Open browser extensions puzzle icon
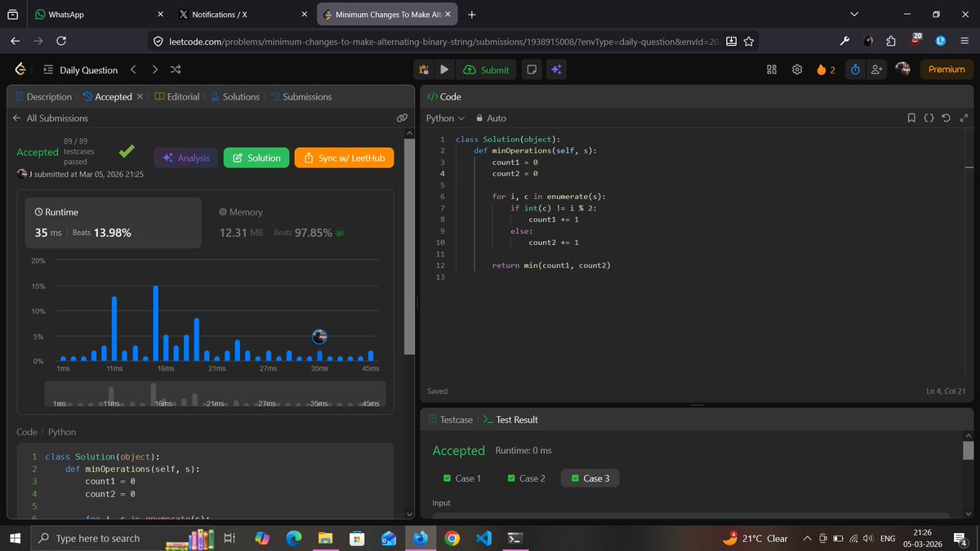 pos(891,41)
